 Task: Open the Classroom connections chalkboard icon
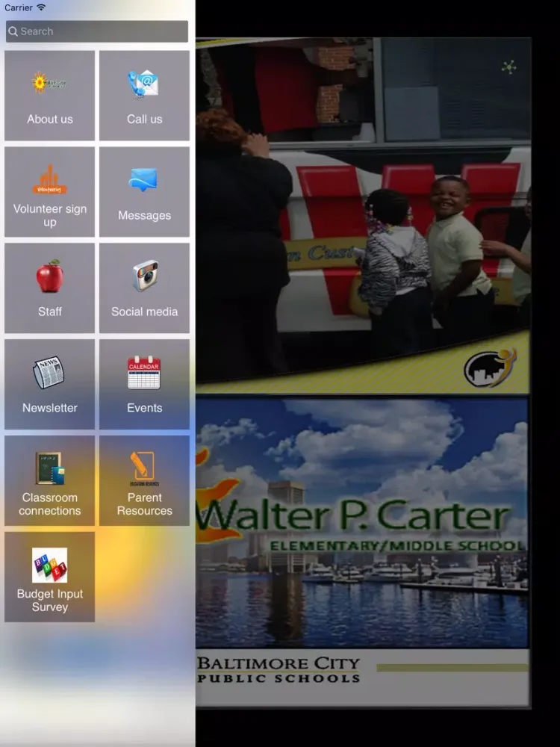[49, 468]
